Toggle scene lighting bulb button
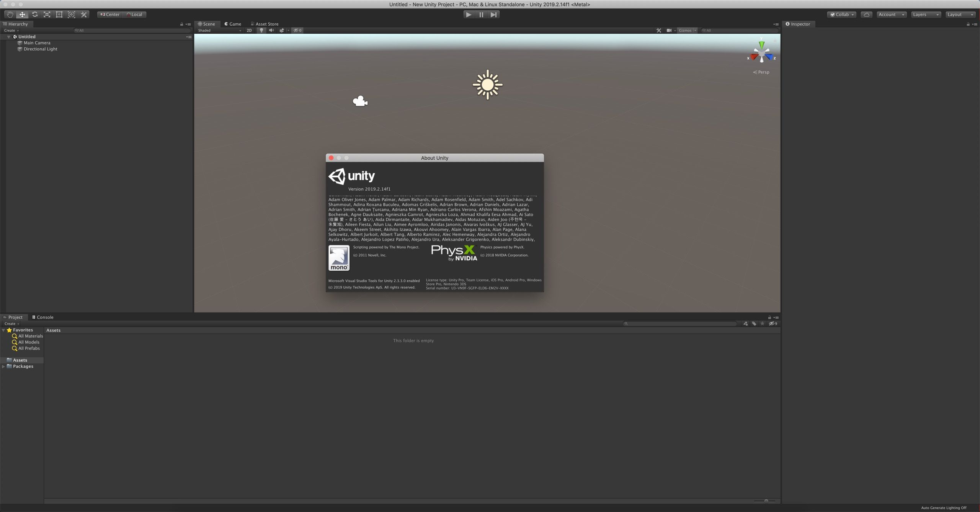 261,30
